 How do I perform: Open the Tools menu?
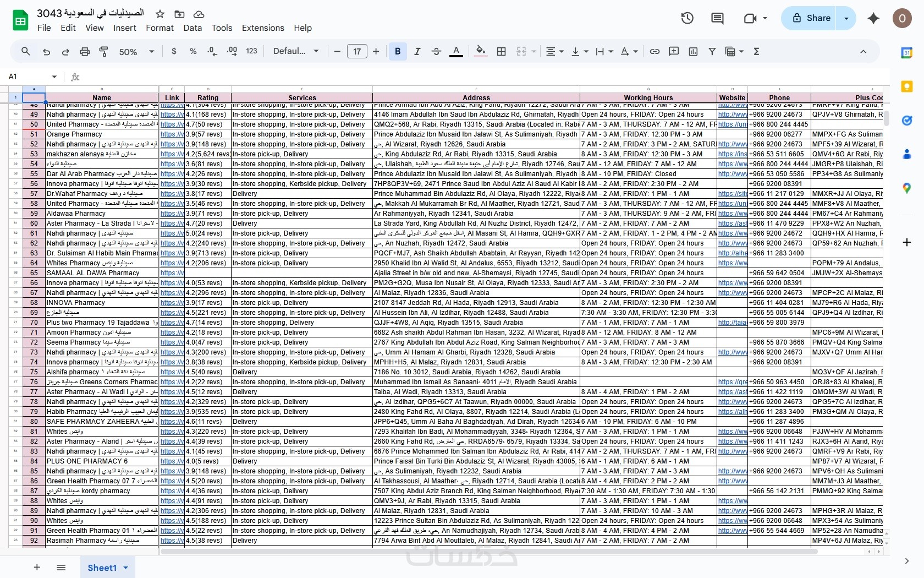click(x=222, y=28)
